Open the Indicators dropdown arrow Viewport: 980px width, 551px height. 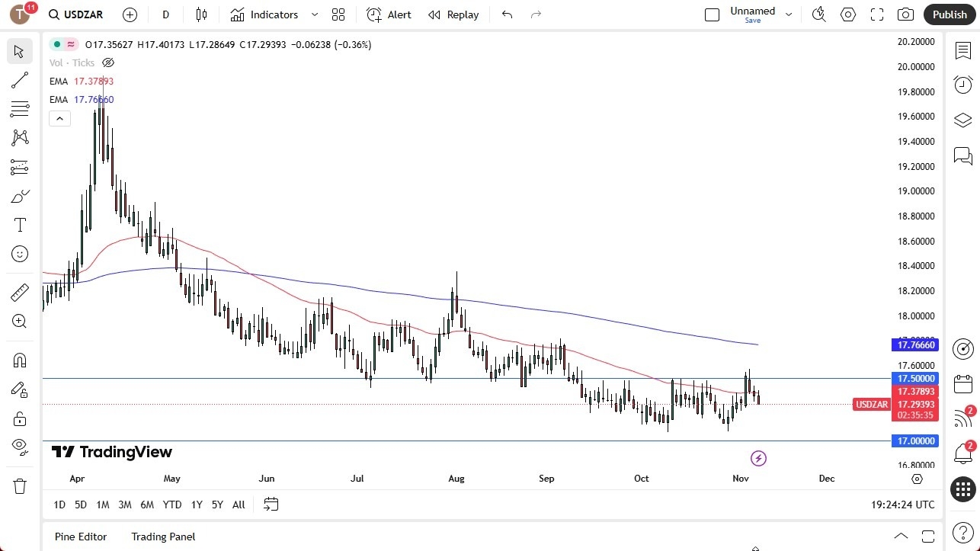314,14
